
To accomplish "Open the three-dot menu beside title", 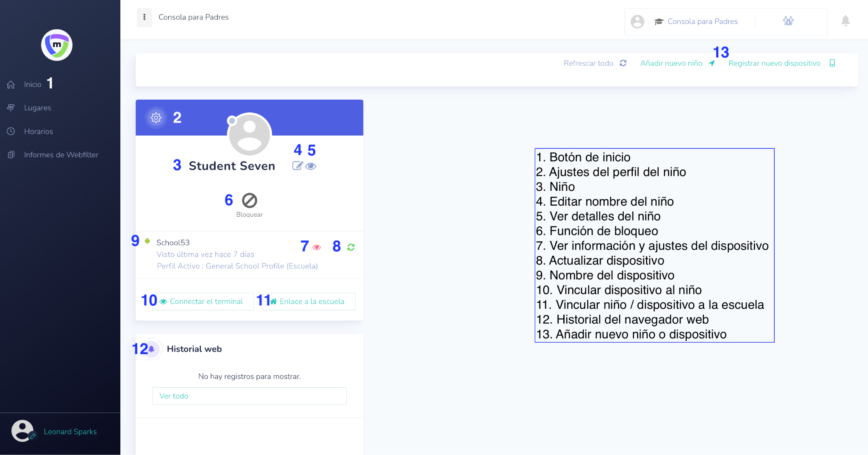I will click(145, 17).
